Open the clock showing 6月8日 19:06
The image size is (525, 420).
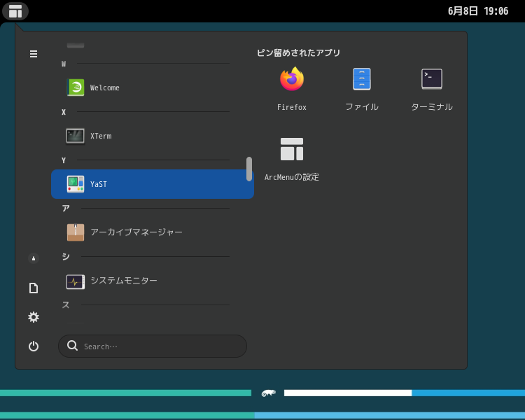(x=478, y=11)
